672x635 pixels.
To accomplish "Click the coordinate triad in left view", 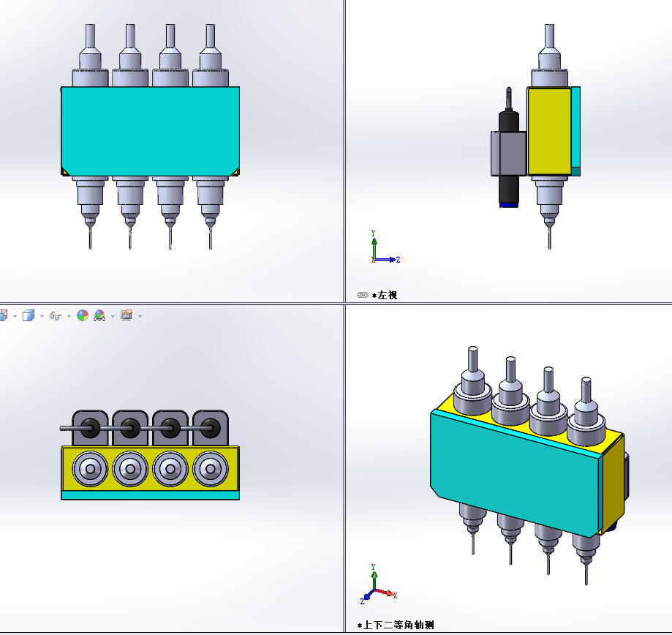I will pos(385,247).
